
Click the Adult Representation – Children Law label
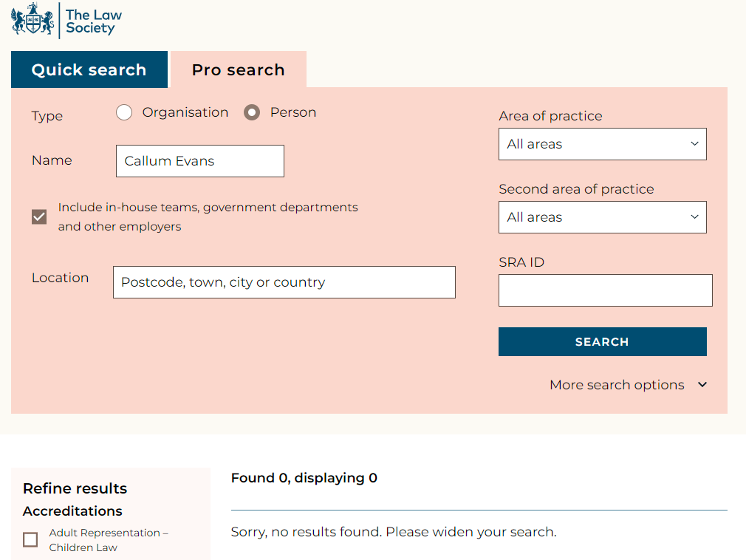click(109, 540)
